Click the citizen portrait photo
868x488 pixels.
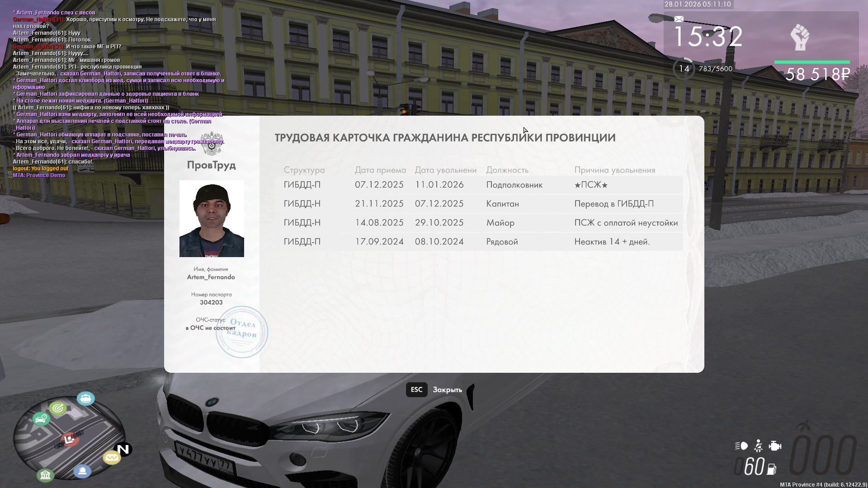click(212, 219)
